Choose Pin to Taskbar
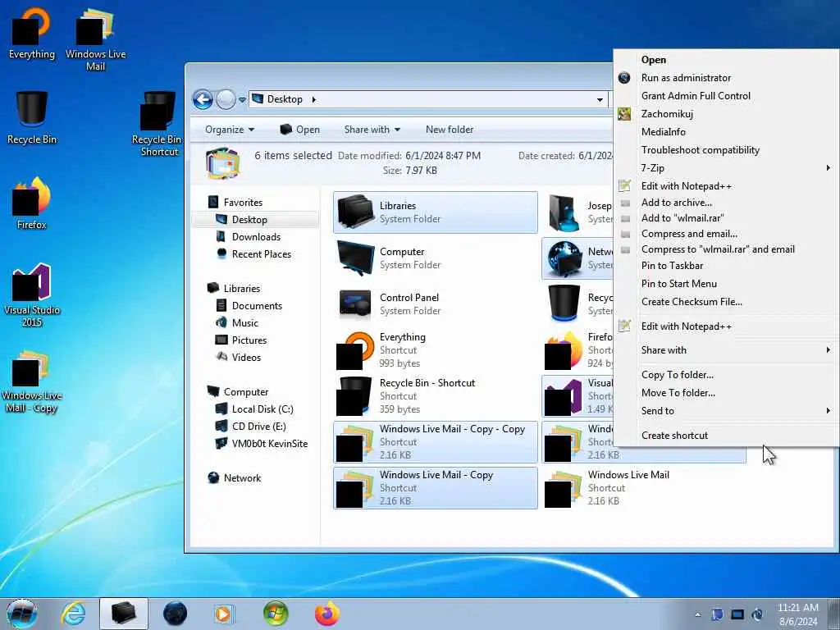This screenshot has height=630, width=840. pos(728,266)
